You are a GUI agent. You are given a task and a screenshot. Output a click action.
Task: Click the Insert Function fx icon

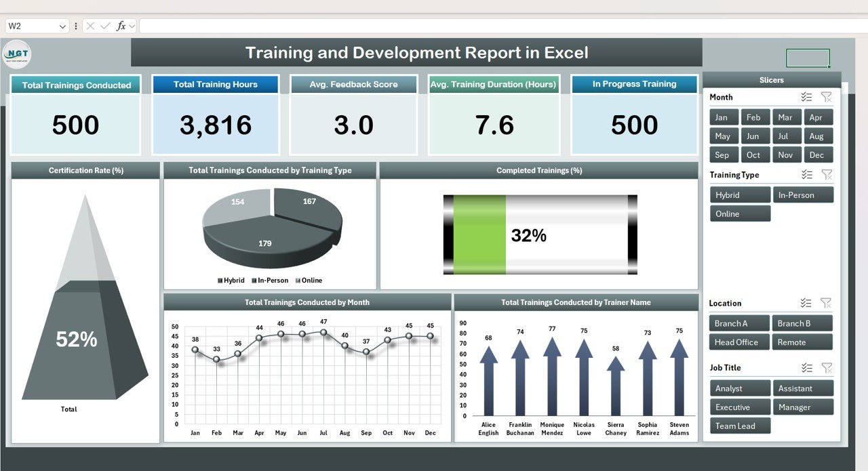coord(121,26)
